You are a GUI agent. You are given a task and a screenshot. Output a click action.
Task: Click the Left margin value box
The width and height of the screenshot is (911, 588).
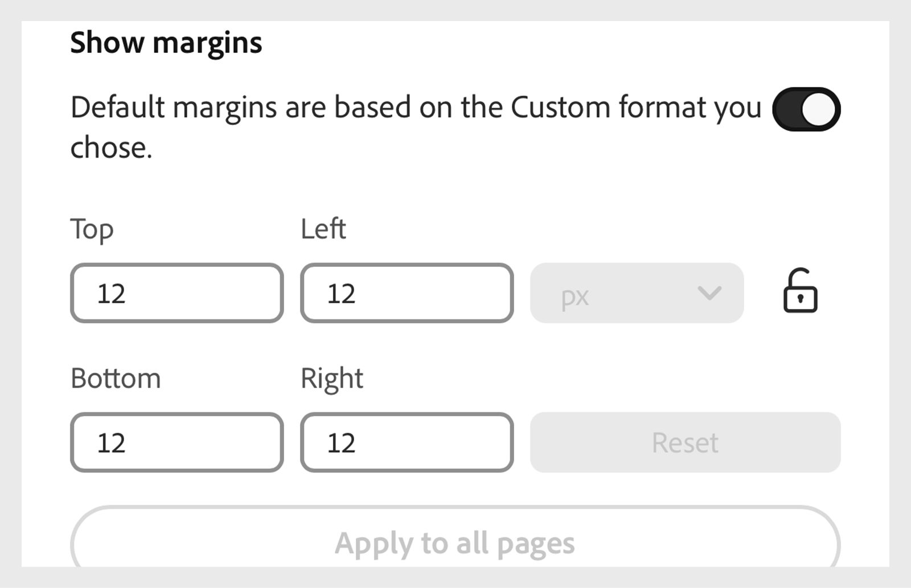(x=407, y=293)
